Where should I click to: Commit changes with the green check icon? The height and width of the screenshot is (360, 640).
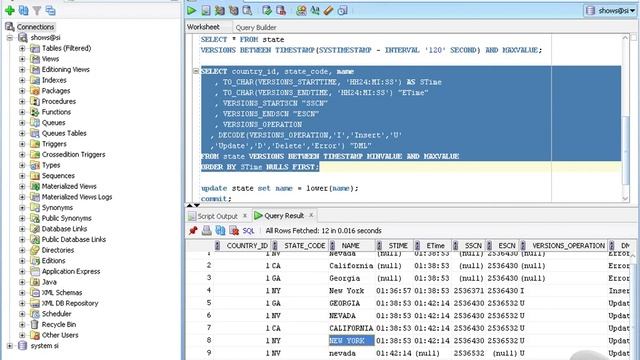point(267,11)
